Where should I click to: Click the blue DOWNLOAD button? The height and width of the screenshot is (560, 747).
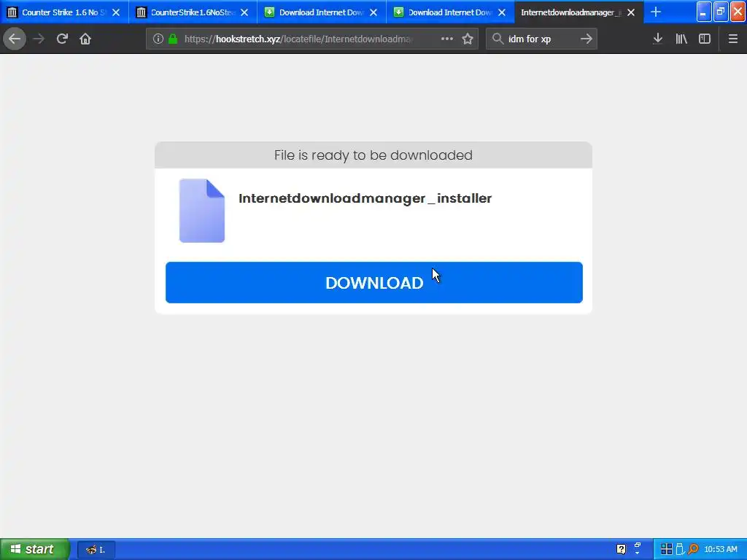[374, 282]
